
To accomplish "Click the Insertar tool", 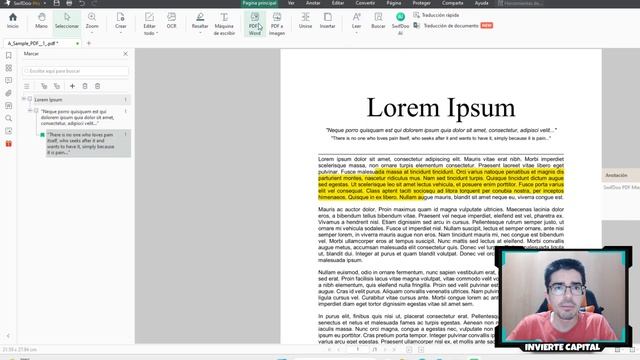I will (327, 21).
